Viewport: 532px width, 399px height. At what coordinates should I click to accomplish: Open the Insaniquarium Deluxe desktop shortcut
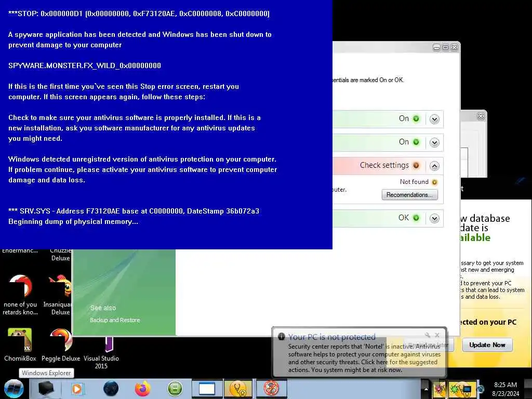pyautogui.click(x=58, y=295)
